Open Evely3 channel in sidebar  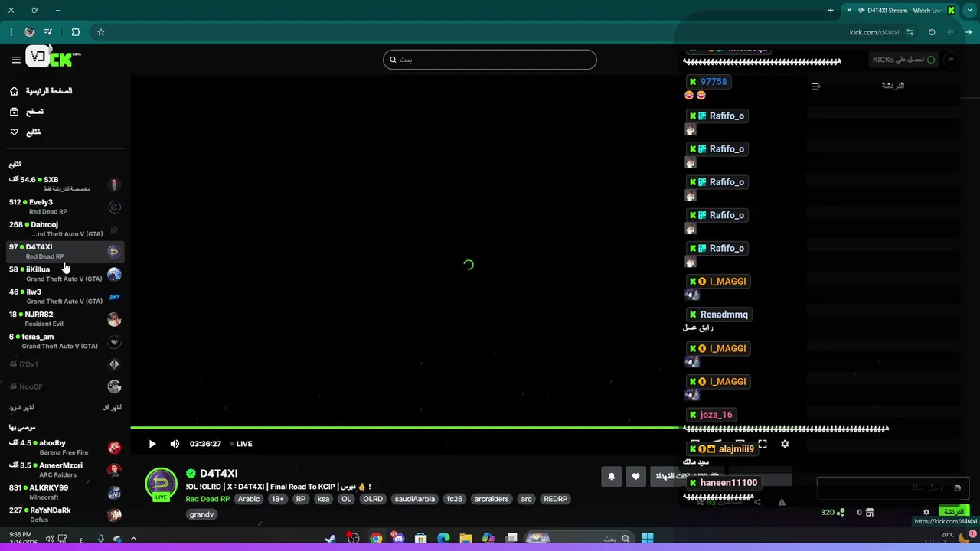pos(65,207)
